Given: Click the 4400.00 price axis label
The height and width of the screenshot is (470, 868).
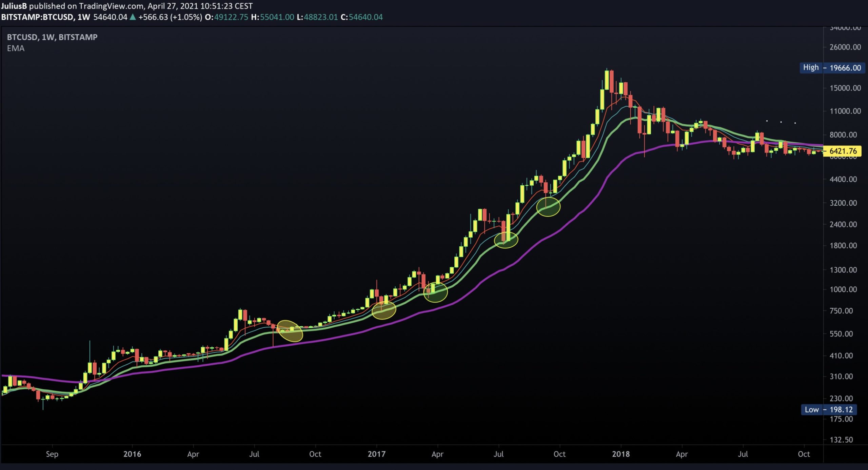Looking at the screenshot, I should click(x=843, y=179).
